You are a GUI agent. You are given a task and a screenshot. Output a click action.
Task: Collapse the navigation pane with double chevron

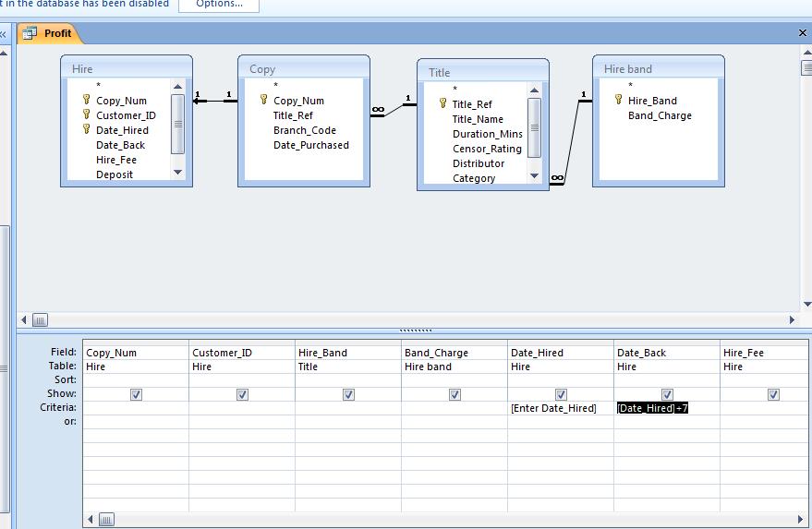coord(3,35)
